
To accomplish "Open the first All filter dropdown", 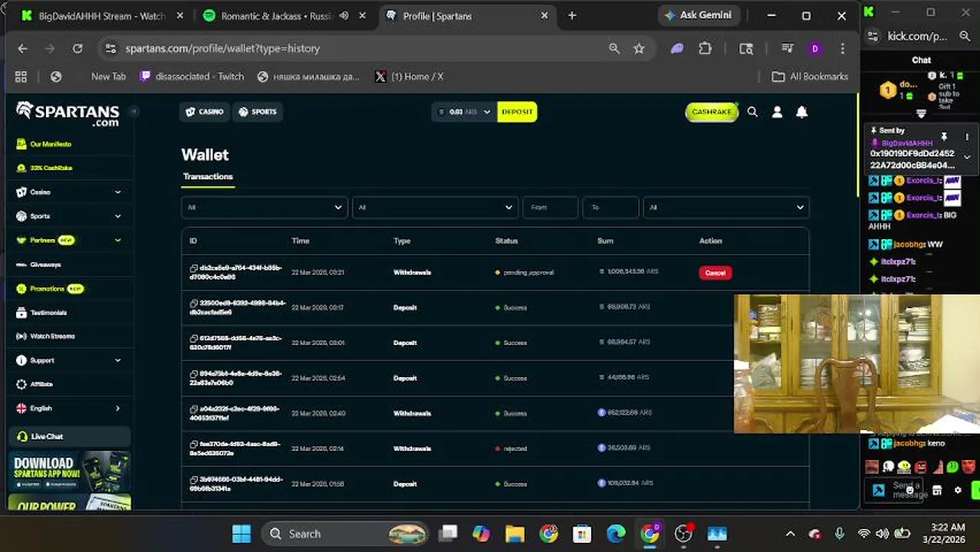I will (264, 207).
